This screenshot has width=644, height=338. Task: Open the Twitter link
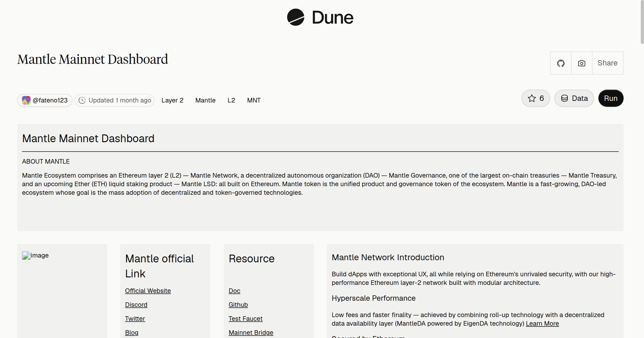[x=135, y=319]
